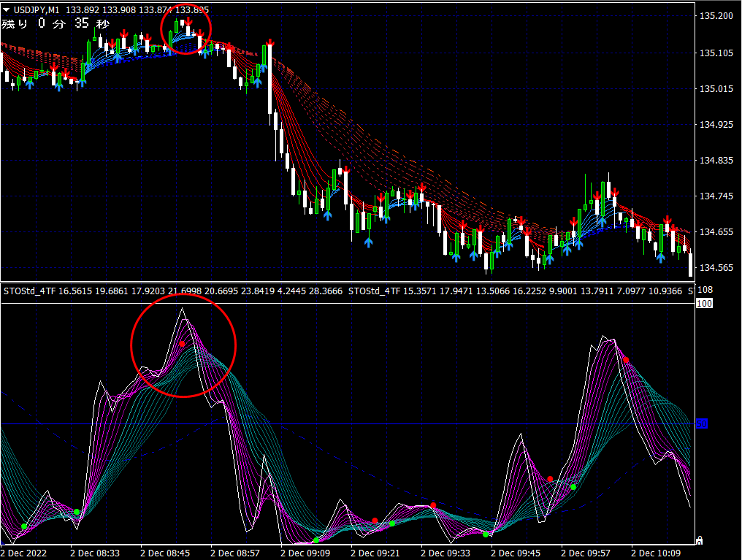This screenshot has width=742, height=560.
Task: Click the green stochastic dot at 09:09
Action: (x=316, y=540)
